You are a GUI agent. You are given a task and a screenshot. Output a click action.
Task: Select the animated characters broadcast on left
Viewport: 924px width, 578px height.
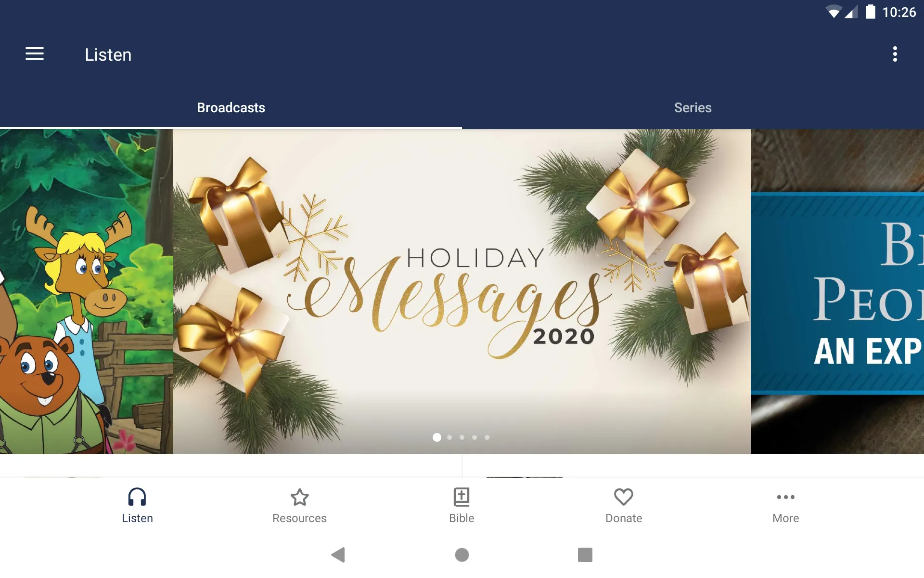point(87,291)
